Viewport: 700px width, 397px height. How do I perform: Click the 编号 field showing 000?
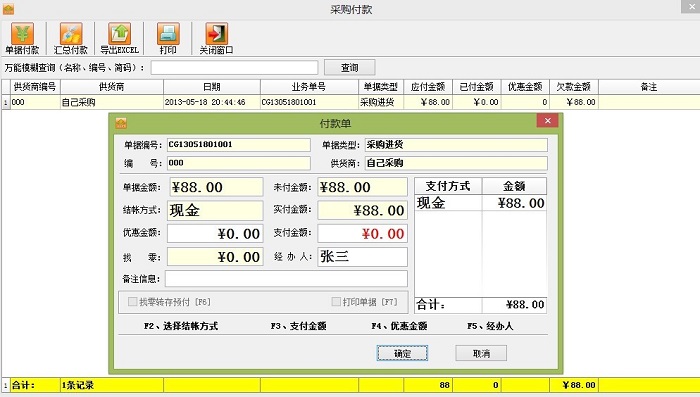click(239, 163)
